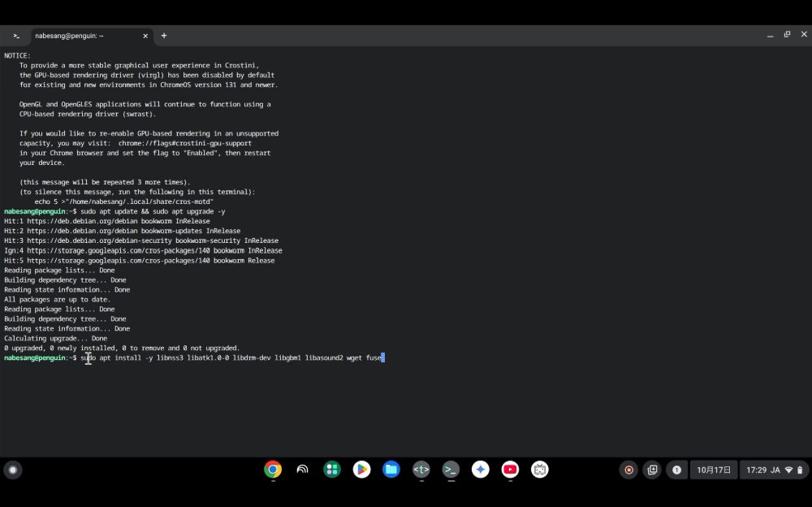Open Chrome browser from the shelf
The width and height of the screenshot is (812, 507).
pos(272,470)
